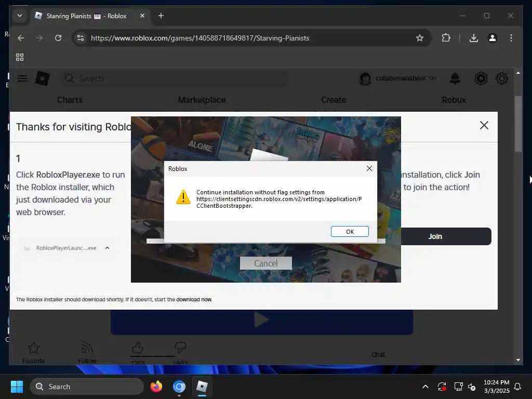532x399 pixels.
Task: Close the Starving Pianists tab
Action: click(142, 16)
